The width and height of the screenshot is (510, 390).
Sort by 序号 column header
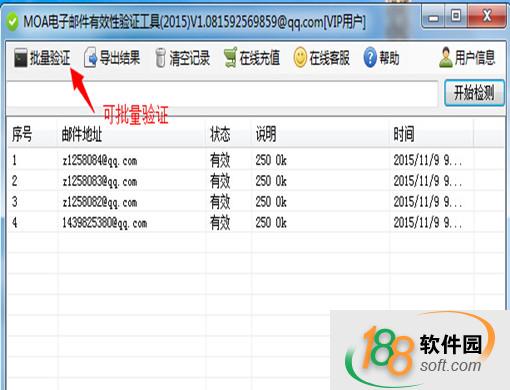point(32,134)
